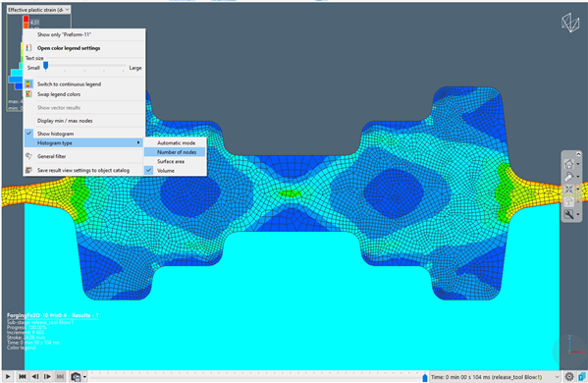Click the snapshot camera icon
The width and height of the screenshot is (588, 383).
(77, 376)
